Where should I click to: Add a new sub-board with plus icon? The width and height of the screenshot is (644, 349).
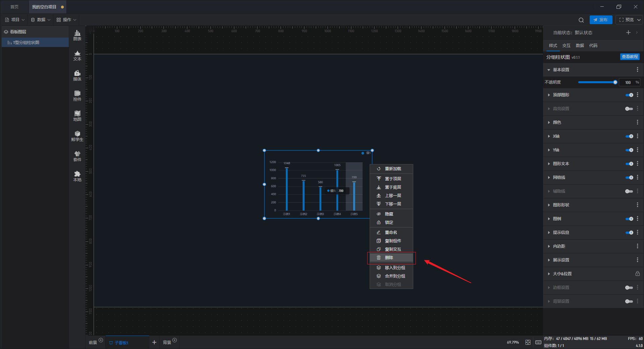[x=154, y=342]
